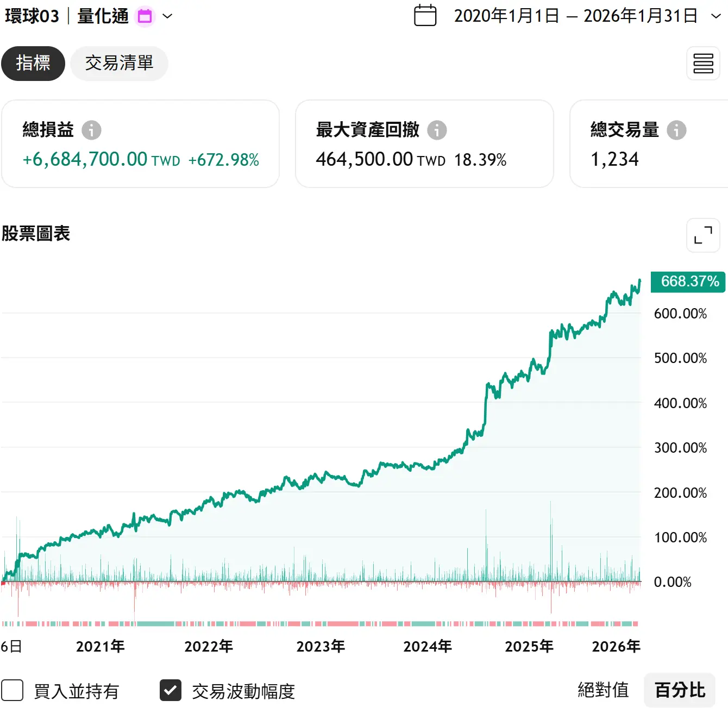This screenshot has height=713, width=728.
Task: Click the 環球03 strategy title
Action: [32, 16]
